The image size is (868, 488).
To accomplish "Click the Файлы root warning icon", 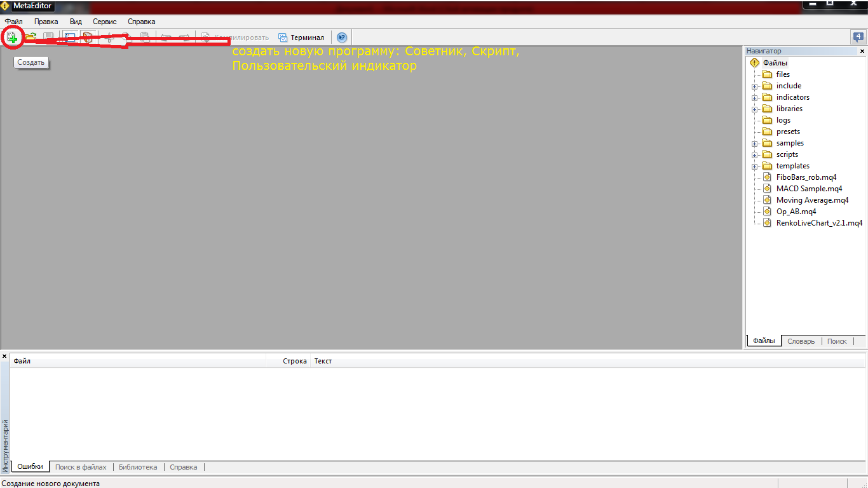I will click(754, 63).
